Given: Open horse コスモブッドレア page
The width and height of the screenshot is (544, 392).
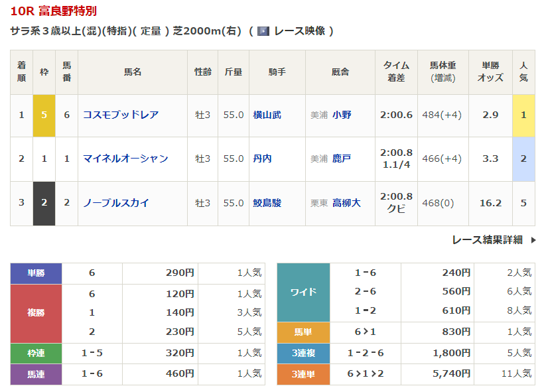Looking at the screenshot, I should tap(121, 115).
